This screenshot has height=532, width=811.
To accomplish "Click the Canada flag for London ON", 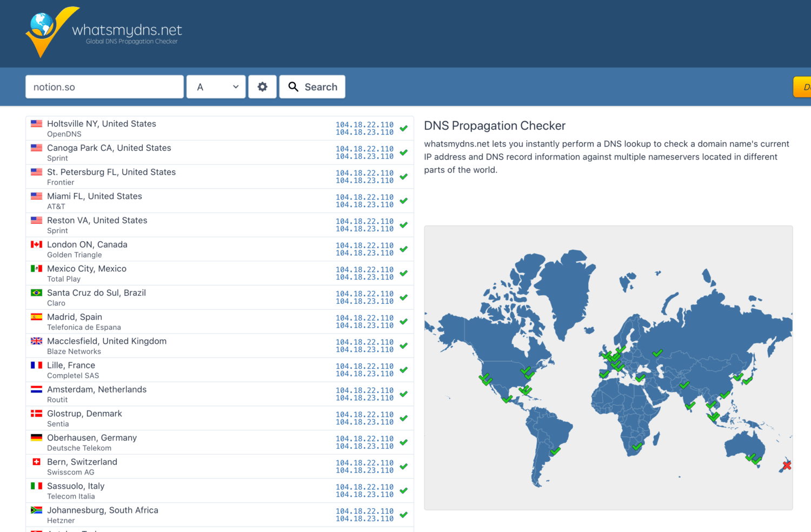I will (x=36, y=244).
